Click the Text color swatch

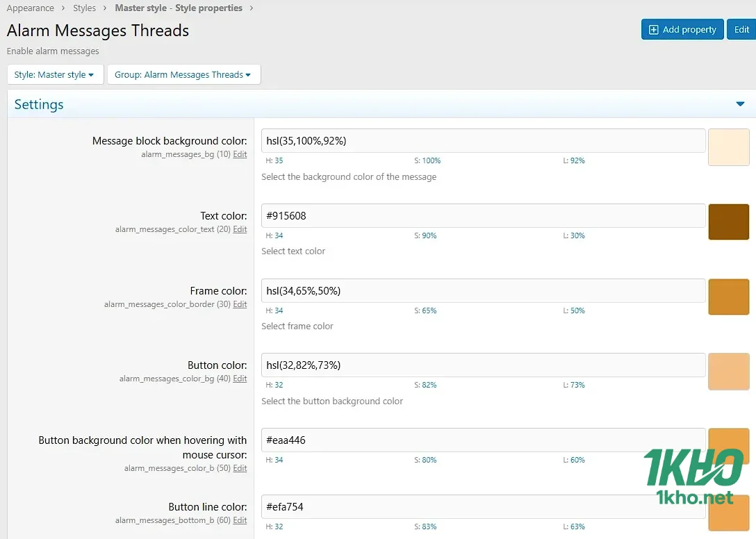coord(728,222)
